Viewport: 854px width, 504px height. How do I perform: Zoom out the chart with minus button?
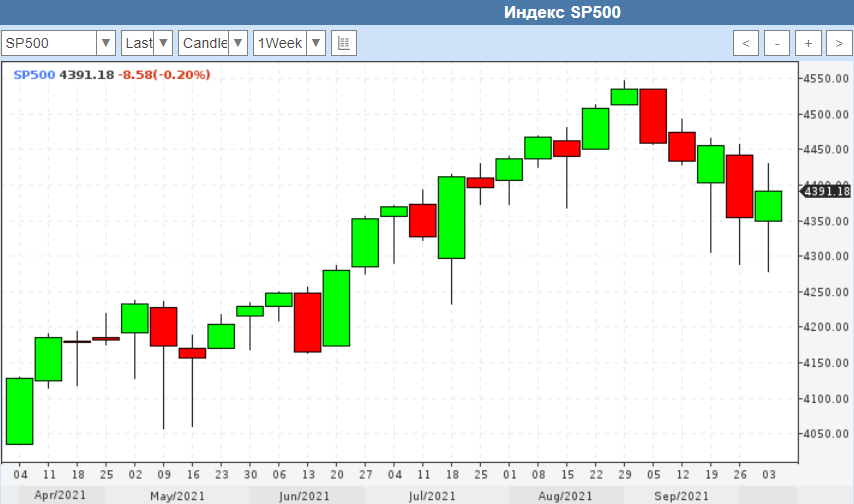(x=777, y=43)
